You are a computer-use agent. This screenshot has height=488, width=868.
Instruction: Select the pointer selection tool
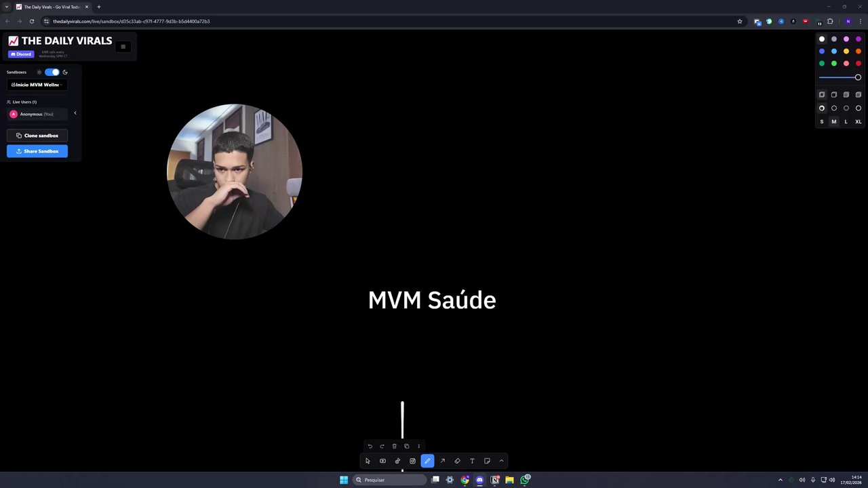click(368, 461)
